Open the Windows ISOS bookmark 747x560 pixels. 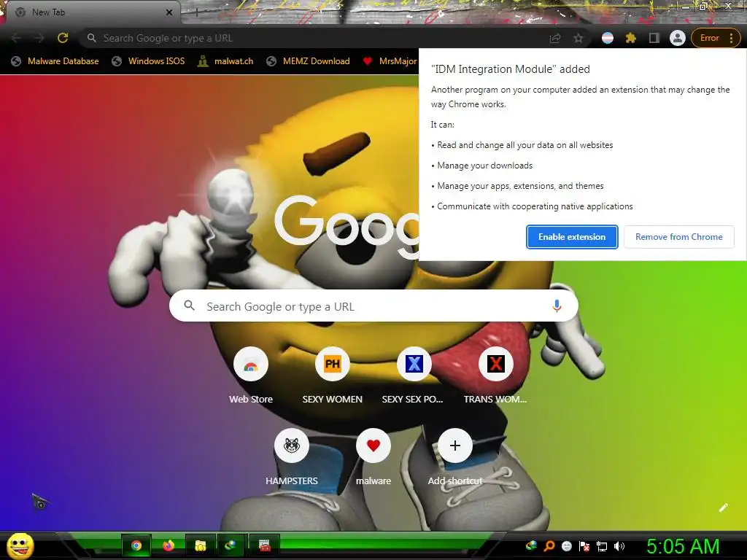148,61
